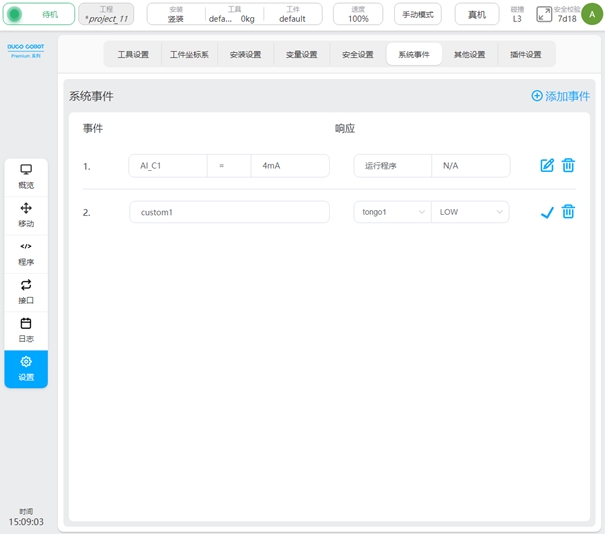This screenshot has height=534, width=605.
Task: Expand the tongo1 dropdown
Action: [392, 212]
